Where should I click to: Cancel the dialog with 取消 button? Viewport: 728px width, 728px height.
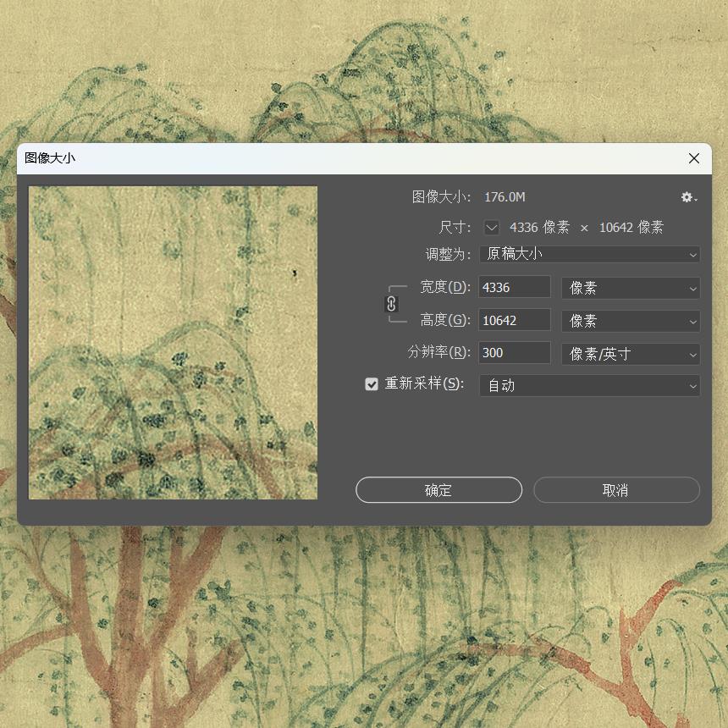coord(616,490)
